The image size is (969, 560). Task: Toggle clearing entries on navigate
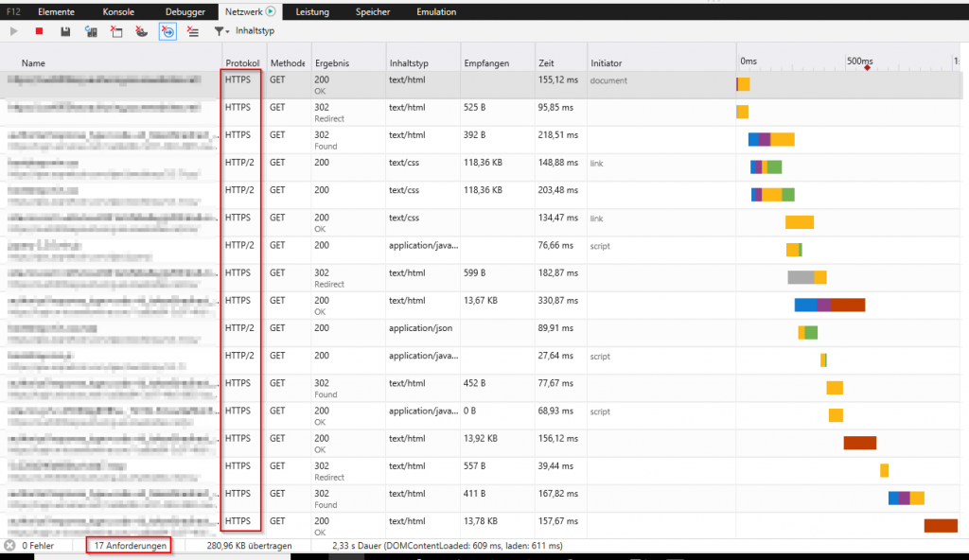coord(167,31)
